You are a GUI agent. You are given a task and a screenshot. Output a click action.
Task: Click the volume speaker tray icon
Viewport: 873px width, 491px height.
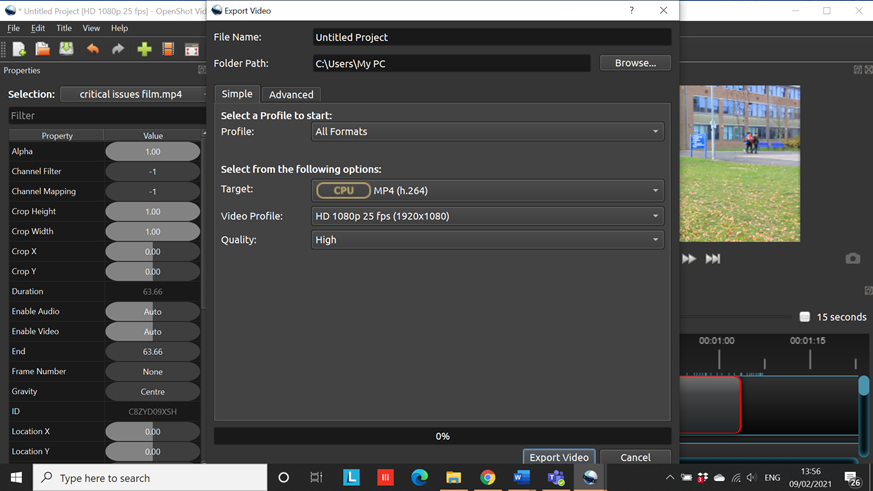click(752, 478)
